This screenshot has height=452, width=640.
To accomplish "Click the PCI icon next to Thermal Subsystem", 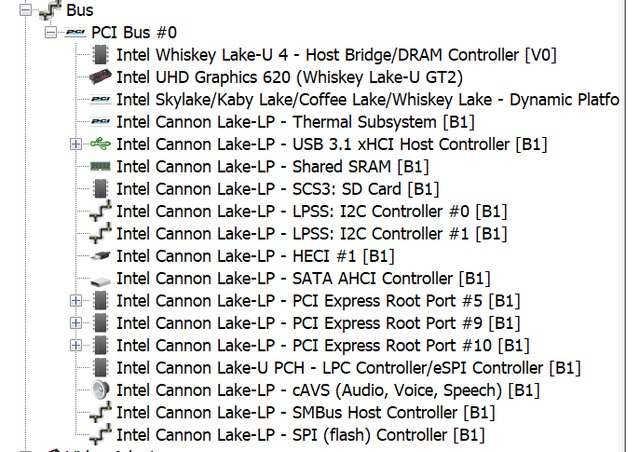I will click(100, 122).
